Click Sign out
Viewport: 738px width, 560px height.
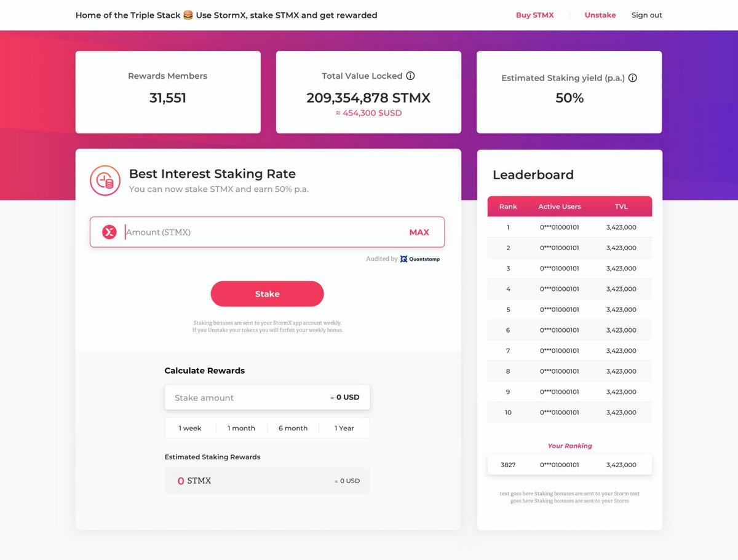pyautogui.click(x=647, y=15)
